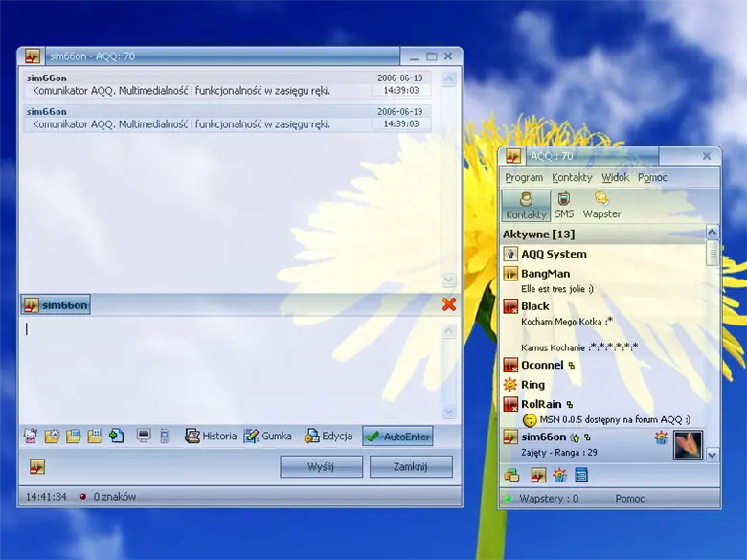Click the AQQ System contact icon
Image resolution: width=747 pixels, height=560 pixels.
tap(510, 254)
